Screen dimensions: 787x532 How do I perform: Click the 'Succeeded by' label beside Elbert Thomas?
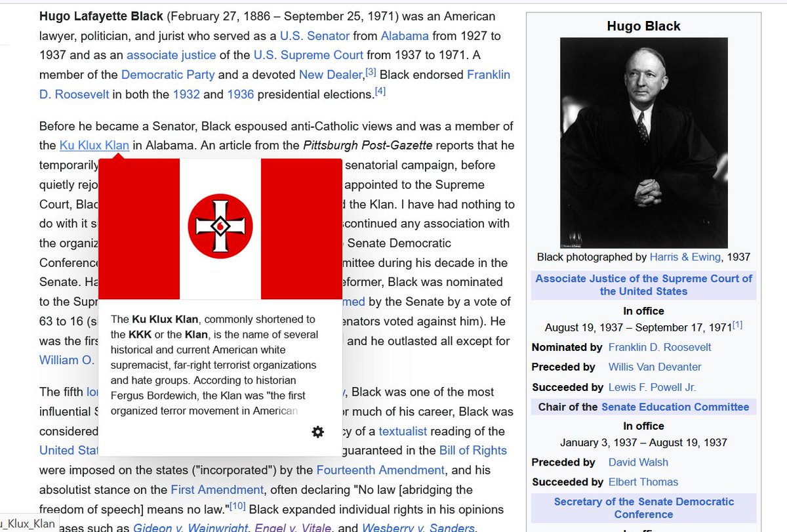tap(567, 482)
